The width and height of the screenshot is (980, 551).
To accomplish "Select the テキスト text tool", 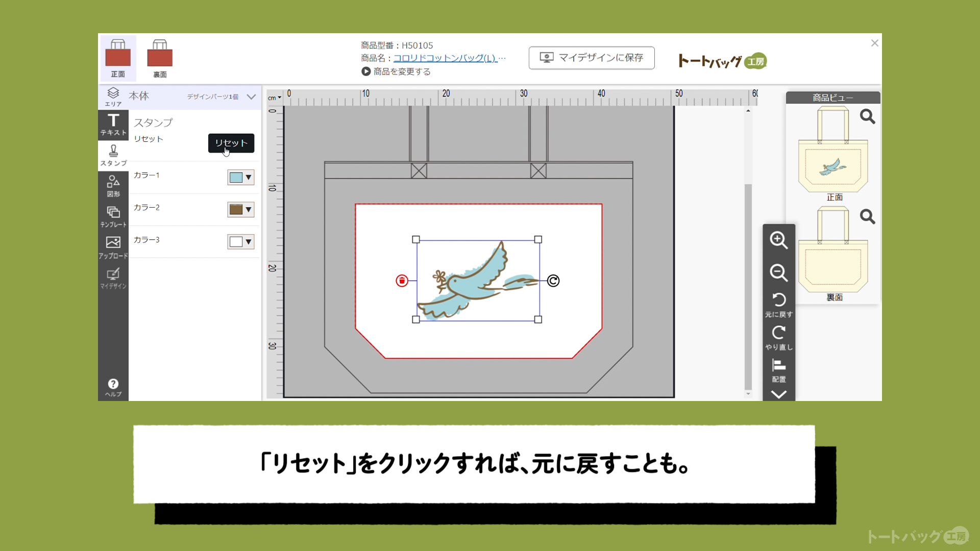I will (x=113, y=124).
